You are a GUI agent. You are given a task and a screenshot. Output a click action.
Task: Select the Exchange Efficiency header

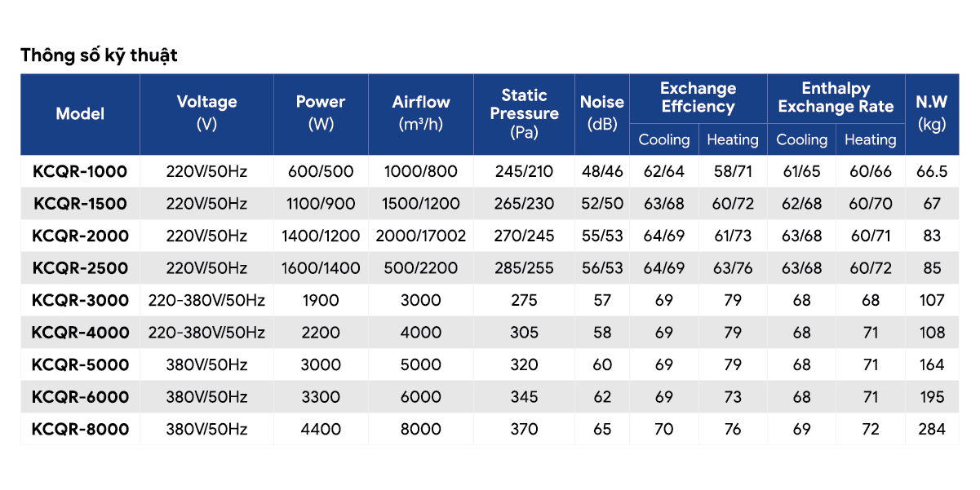(698, 98)
